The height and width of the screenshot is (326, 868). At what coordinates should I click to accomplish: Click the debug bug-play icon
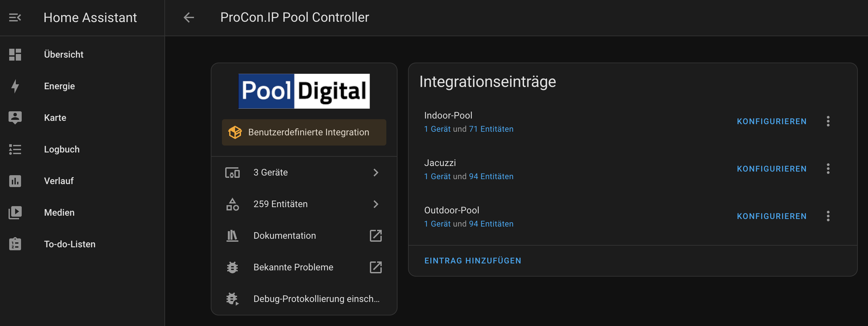pos(232,299)
